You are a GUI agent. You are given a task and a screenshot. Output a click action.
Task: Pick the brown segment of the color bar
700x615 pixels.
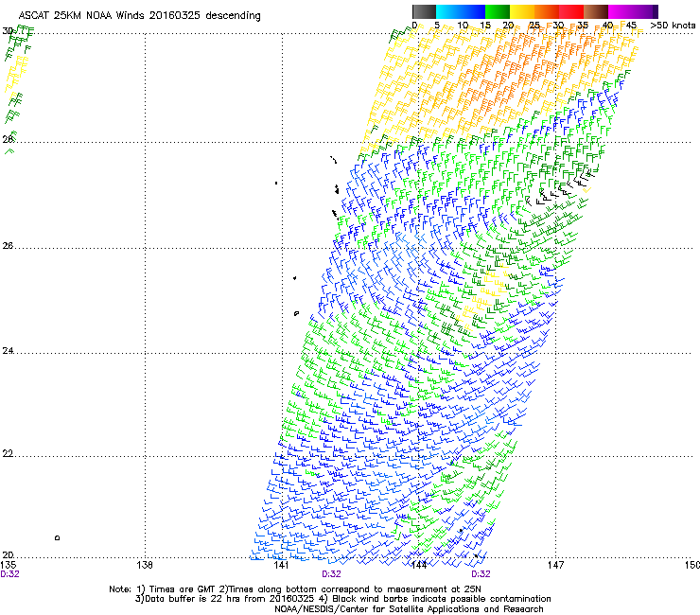(596, 11)
